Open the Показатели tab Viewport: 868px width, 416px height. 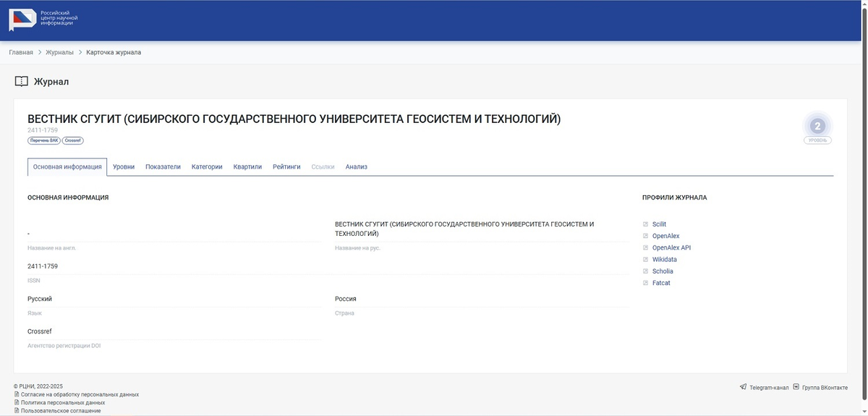(163, 166)
